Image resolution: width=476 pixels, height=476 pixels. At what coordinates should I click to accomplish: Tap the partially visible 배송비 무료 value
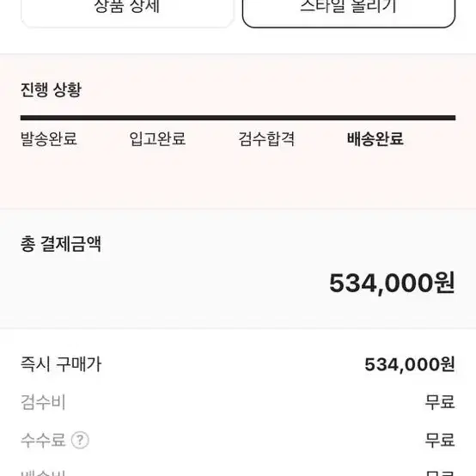point(440,473)
